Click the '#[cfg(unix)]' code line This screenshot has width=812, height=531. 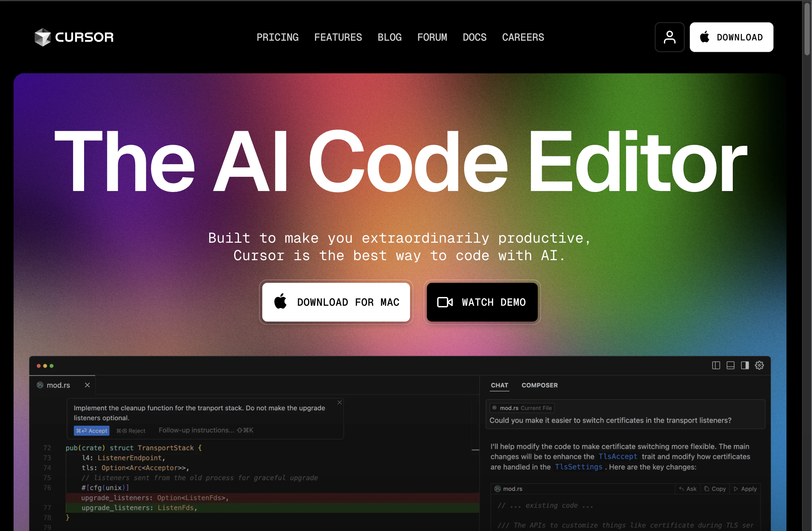coord(105,488)
